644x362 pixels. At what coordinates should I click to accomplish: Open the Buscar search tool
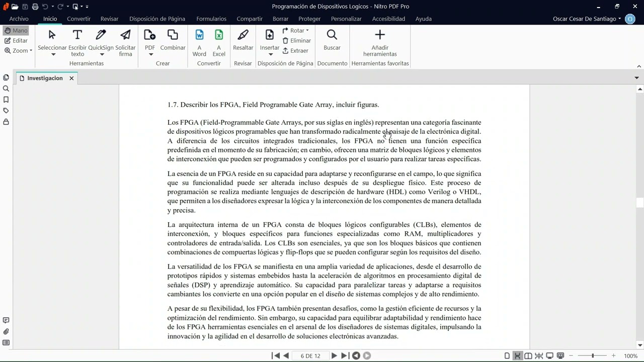point(332,35)
